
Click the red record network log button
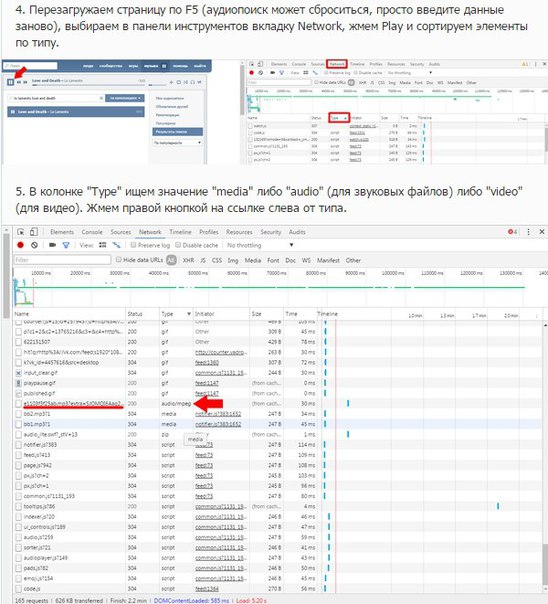20,245
